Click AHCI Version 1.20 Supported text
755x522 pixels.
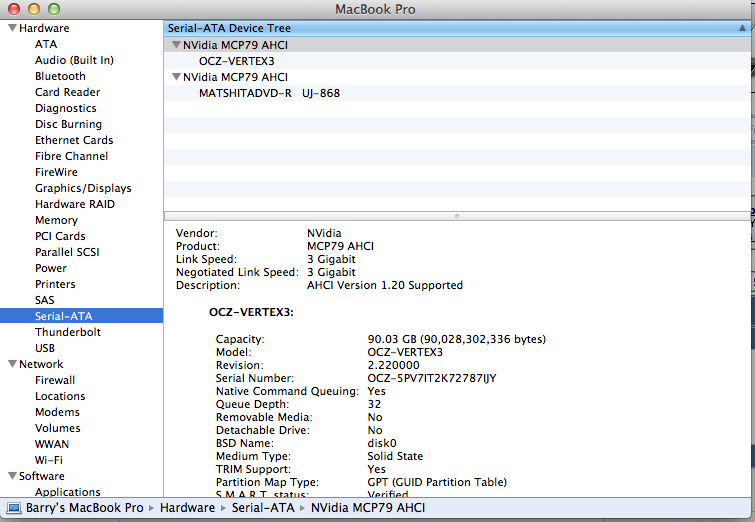385,285
